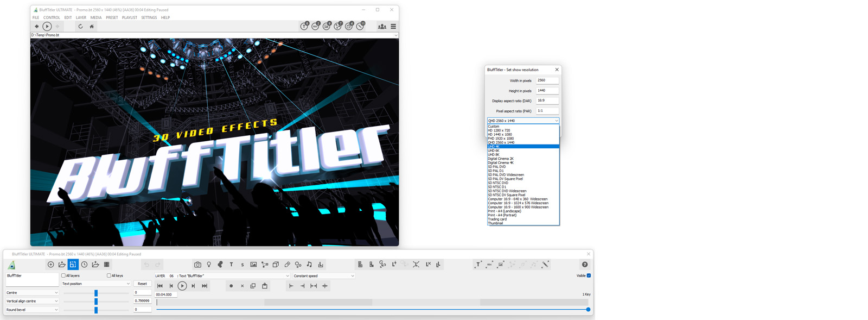Open the Vertical align centre dropdown
The width and height of the screenshot is (868, 320).
pos(32,301)
